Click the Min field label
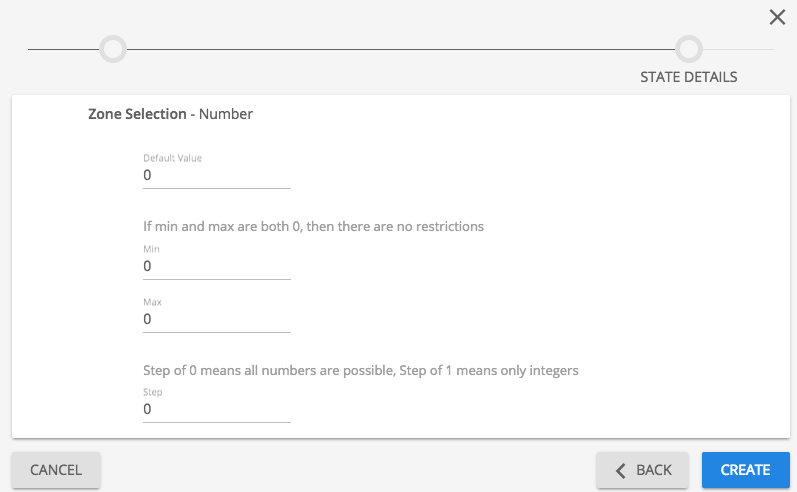Screen dimensions: 797x492 point(151,249)
